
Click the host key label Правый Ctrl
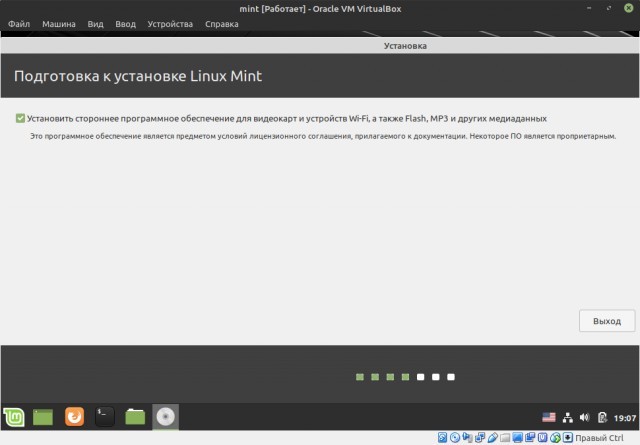coord(599,438)
